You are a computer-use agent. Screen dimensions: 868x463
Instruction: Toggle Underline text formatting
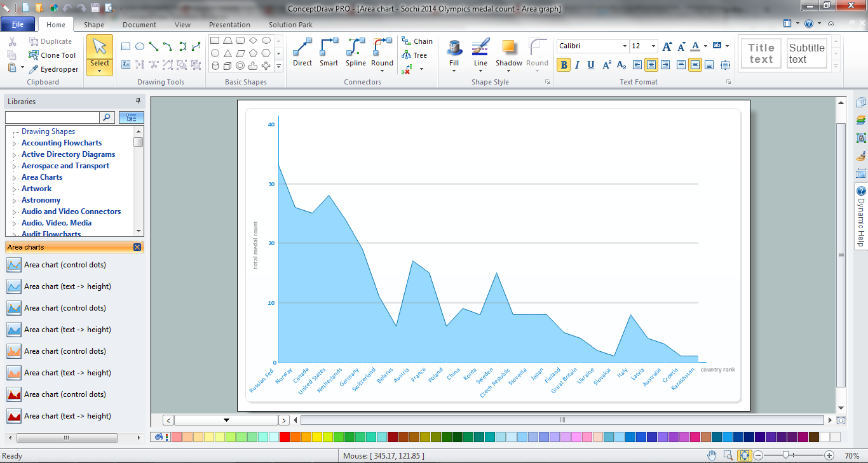(591, 65)
